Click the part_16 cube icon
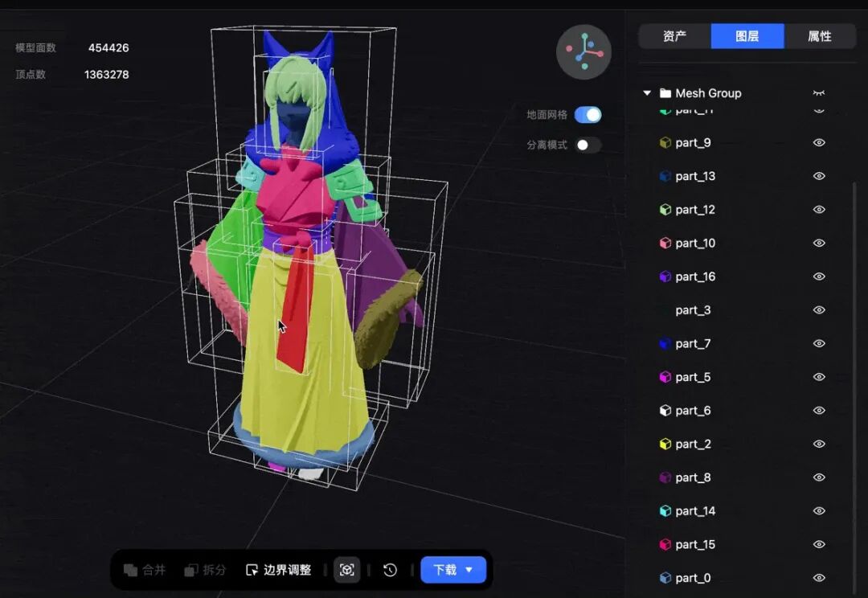This screenshot has width=868, height=598. [x=665, y=276]
